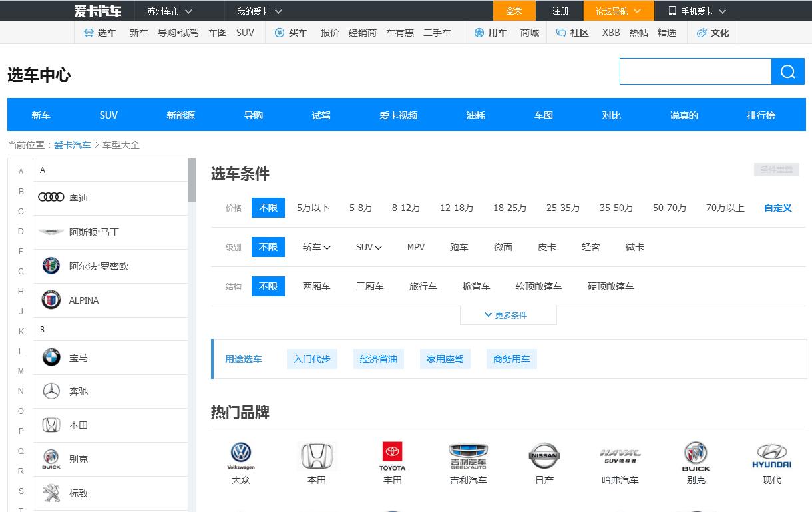
Task: Switch to the 排行榜 navigation tab
Action: (761, 115)
